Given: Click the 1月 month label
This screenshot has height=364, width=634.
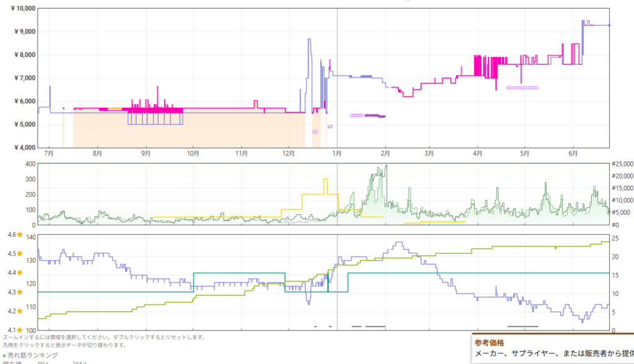Looking at the screenshot, I should pos(337,154).
